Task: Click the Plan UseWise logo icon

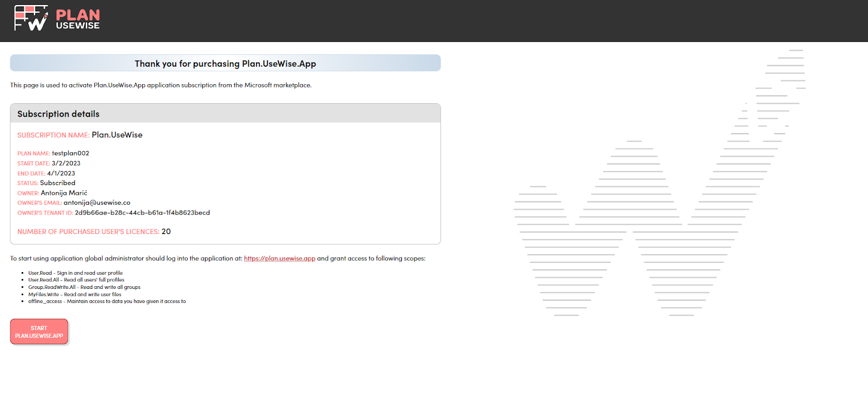Action: point(31,18)
